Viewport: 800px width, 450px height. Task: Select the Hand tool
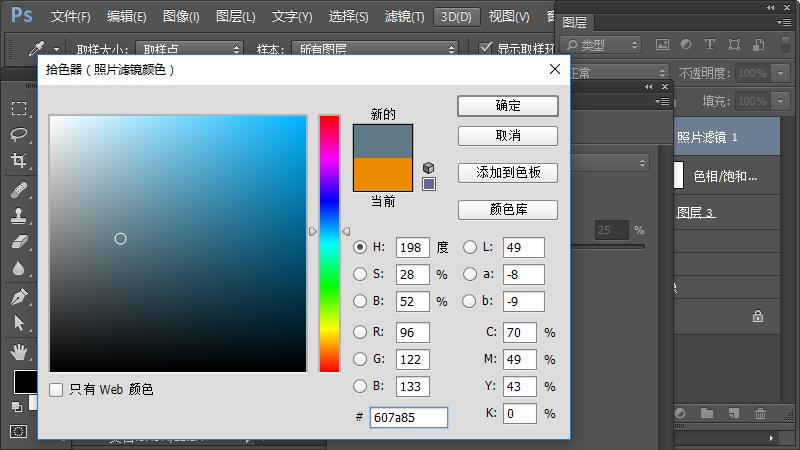[x=19, y=352]
